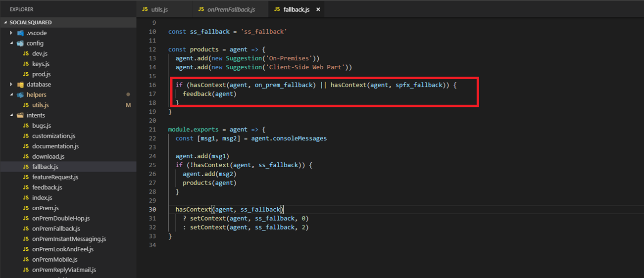Open onPremDoubleHop.js in the file tree

(x=61, y=218)
